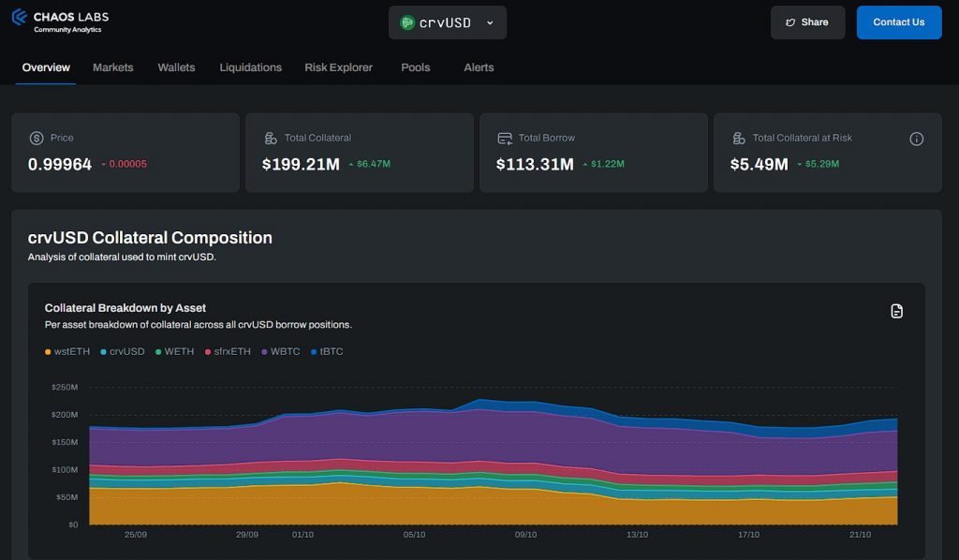Toggle the WETH series in legend
The image size is (959, 560).
coord(174,351)
